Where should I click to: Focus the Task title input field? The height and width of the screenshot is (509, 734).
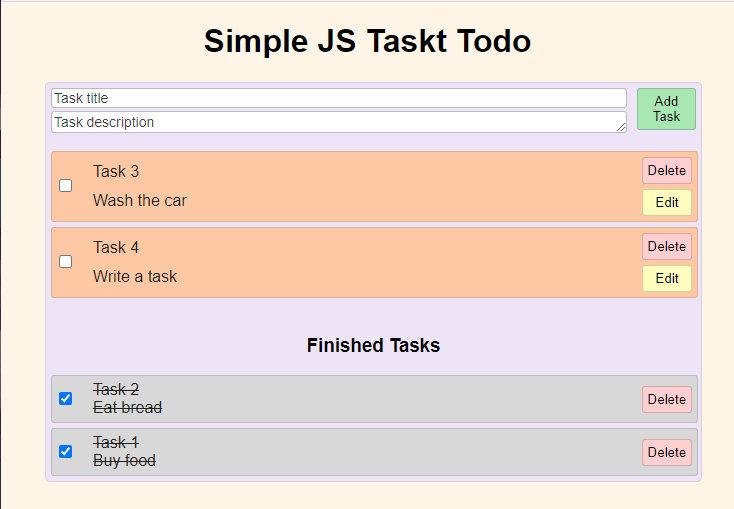click(338, 98)
